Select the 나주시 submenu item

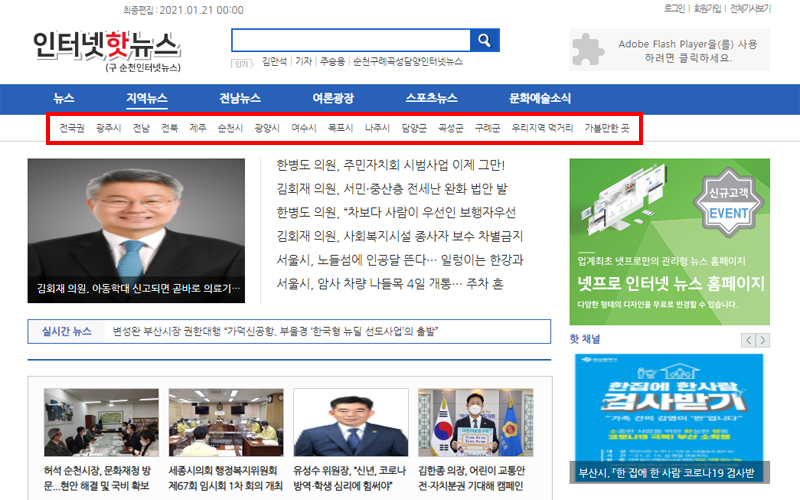pyautogui.click(x=378, y=128)
